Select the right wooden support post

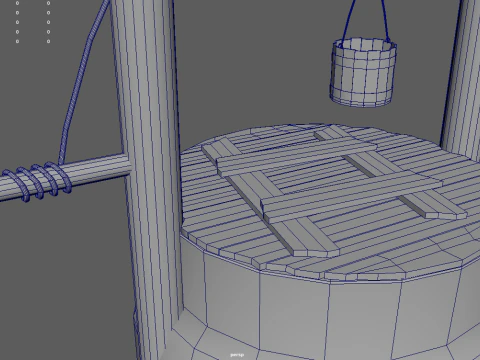(x=462, y=80)
